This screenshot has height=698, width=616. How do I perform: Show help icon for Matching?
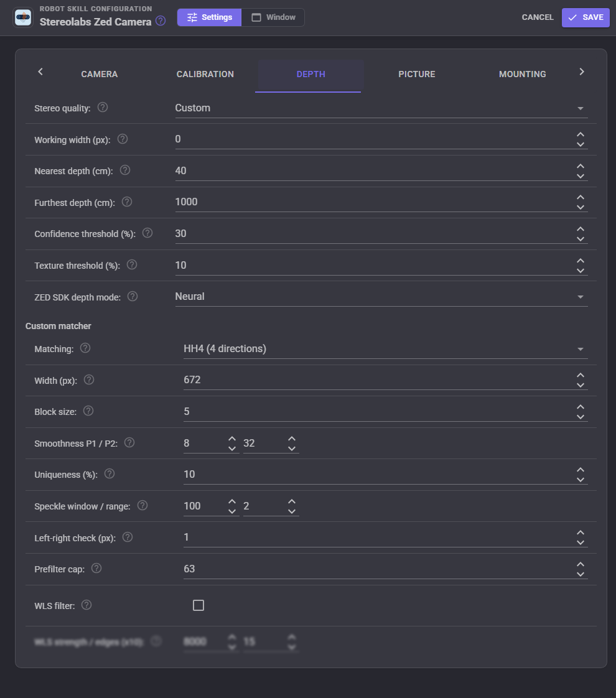(85, 348)
